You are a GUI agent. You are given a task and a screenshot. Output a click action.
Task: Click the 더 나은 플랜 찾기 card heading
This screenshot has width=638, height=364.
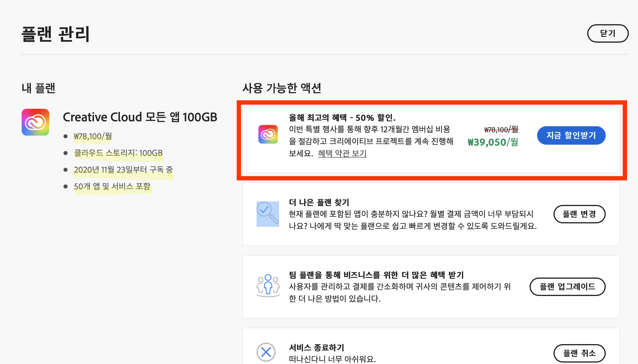[x=319, y=202]
